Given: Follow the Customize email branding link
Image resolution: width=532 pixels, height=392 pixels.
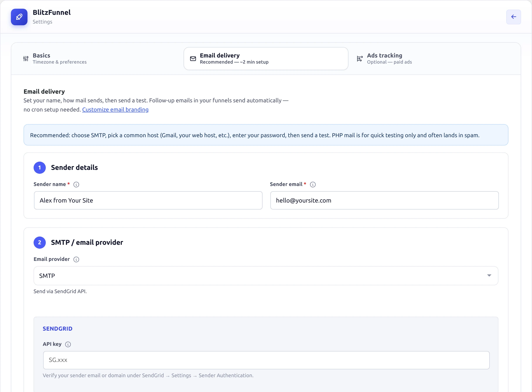Looking at the screenshot, I should tap(115, 109).
